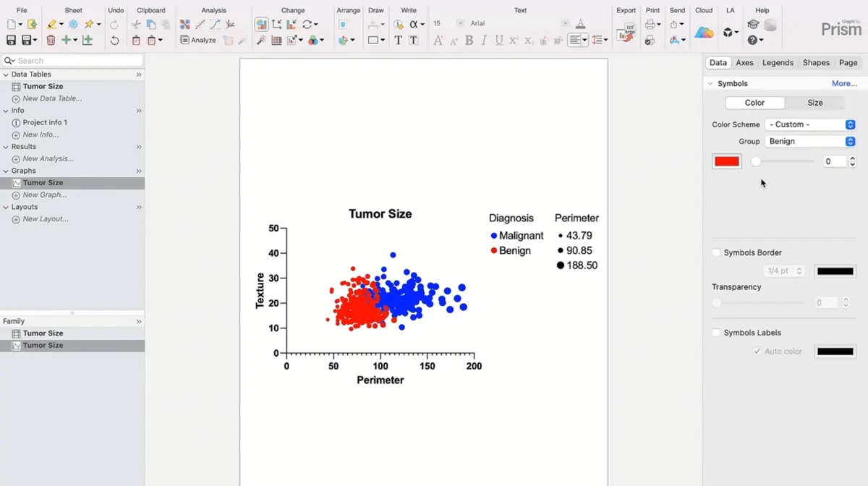
Task: Click the undo arrow icon
Action: tap(114, 40)
